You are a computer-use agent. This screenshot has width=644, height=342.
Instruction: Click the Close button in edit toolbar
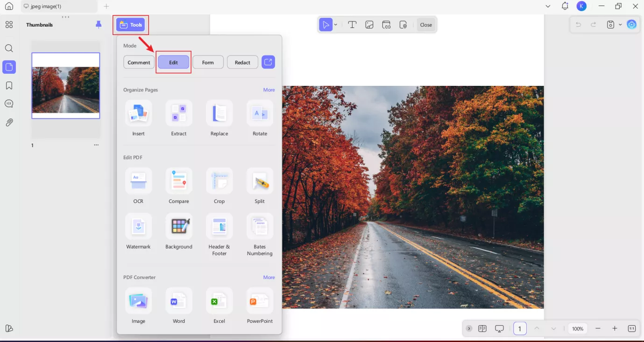pos(426,25)
